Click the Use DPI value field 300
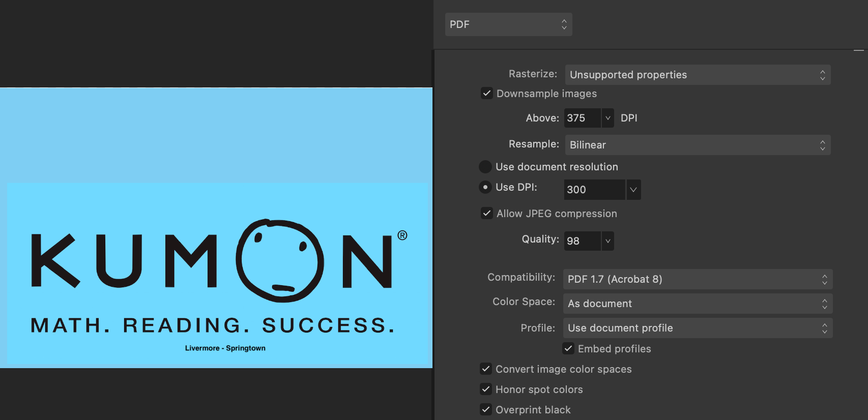This screenshot has width=868, height=420. click(594, 190)
